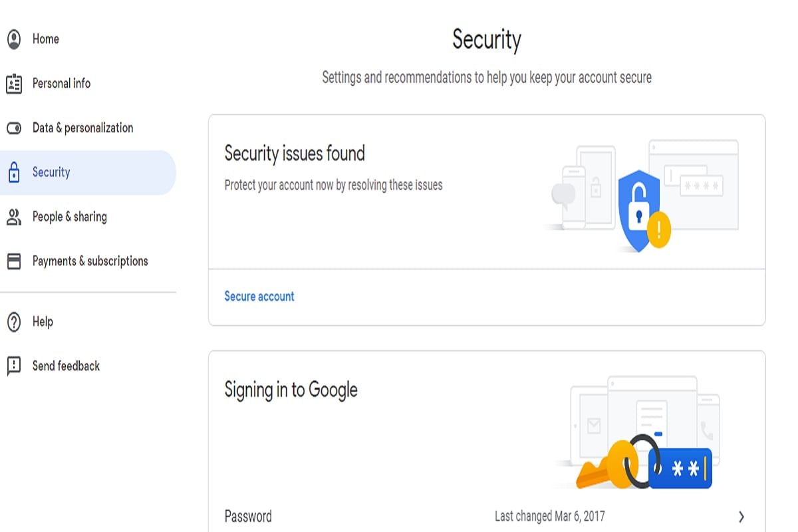This screenshot has width=798, height=532.
Task: Click the Send feedback exclamation icon
Action: coord(14,365)
